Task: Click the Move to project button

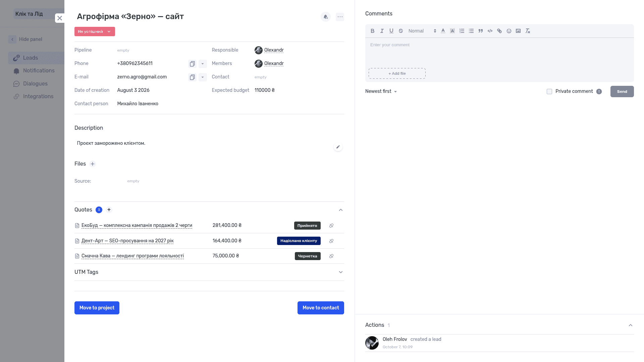Action: click(97, 308)
